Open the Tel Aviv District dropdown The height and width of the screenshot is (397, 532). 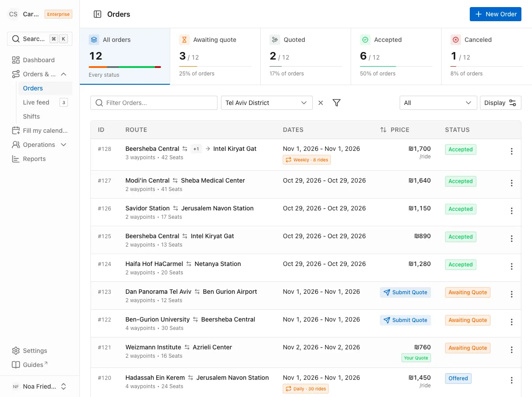(267, 103)
